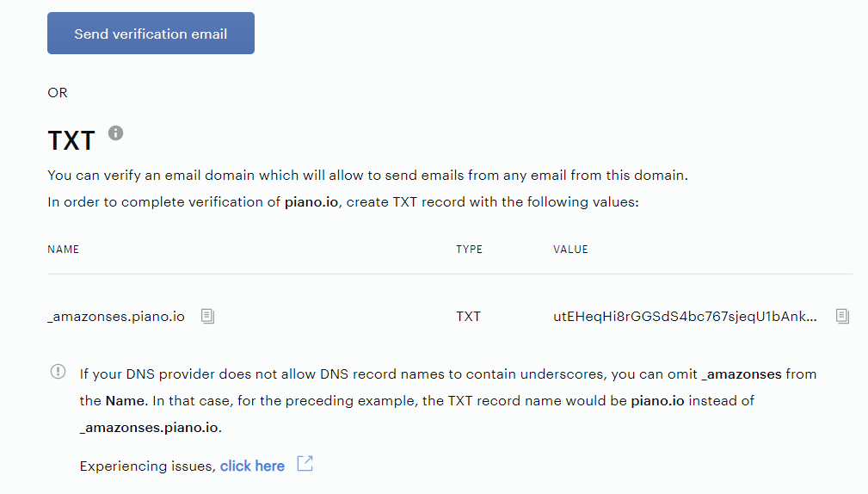Select the NAME column header
Image resolution: width=868 pixels, height=494 pixels.
point(63,250)
